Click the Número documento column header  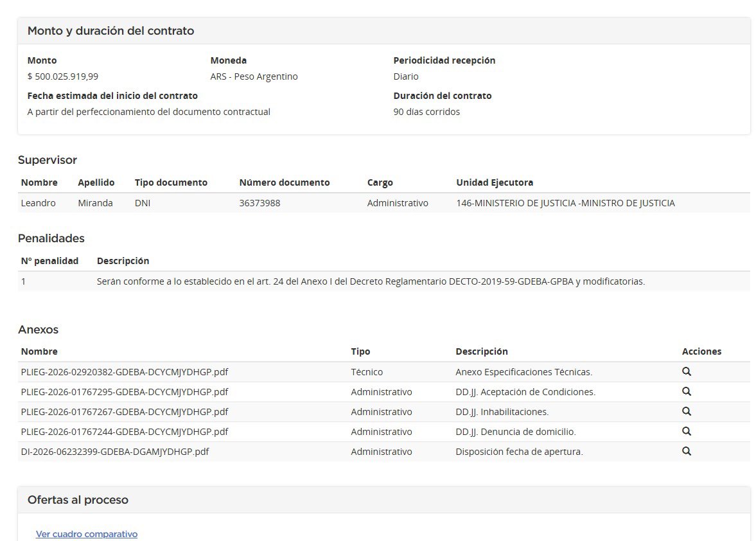click(285, 182)
